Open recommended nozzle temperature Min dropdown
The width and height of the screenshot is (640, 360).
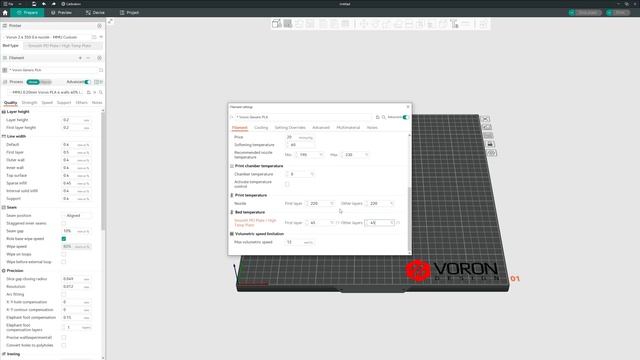tap(309, 155)
